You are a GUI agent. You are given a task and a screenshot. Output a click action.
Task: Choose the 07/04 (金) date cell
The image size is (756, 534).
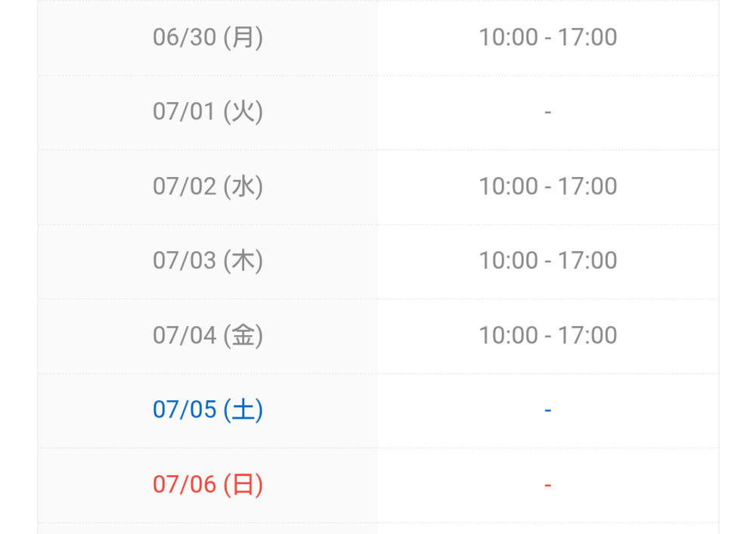pyautogui.click(x=208, y=336)
